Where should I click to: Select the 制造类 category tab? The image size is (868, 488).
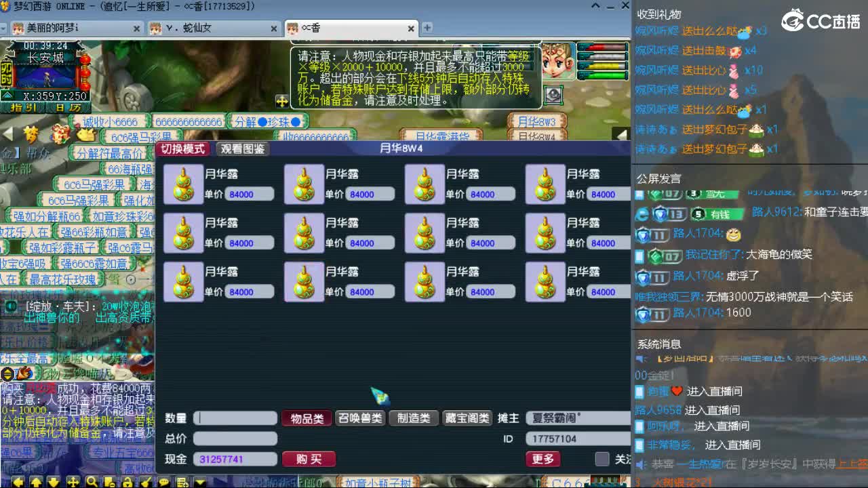(414, 418)
